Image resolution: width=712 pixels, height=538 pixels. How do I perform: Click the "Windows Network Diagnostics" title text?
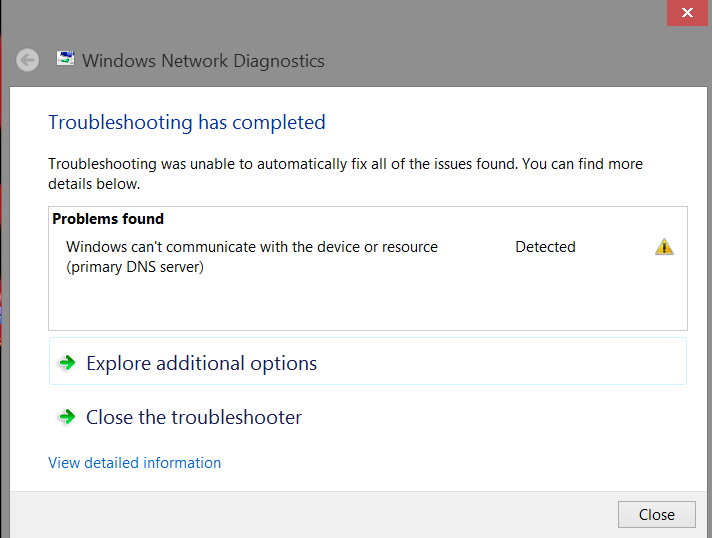(203, 60)
